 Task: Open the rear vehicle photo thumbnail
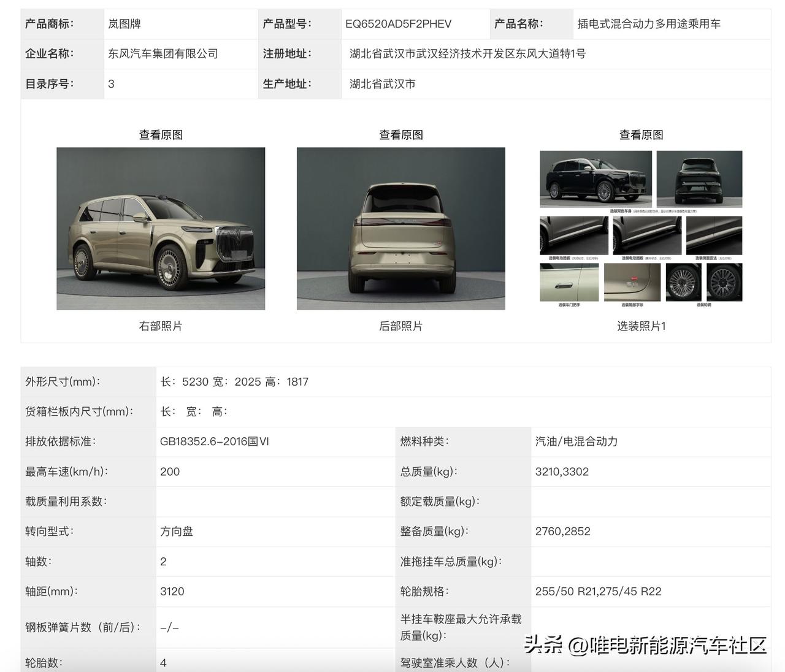(x=401, y=228)
